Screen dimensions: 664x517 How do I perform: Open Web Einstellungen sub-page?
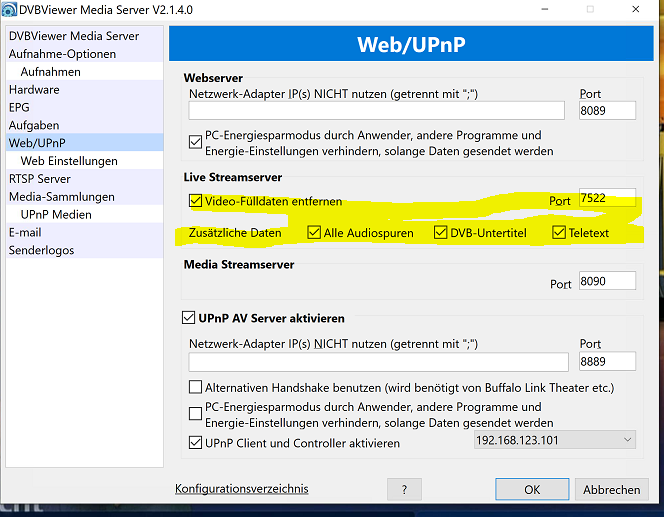point(85,161)
